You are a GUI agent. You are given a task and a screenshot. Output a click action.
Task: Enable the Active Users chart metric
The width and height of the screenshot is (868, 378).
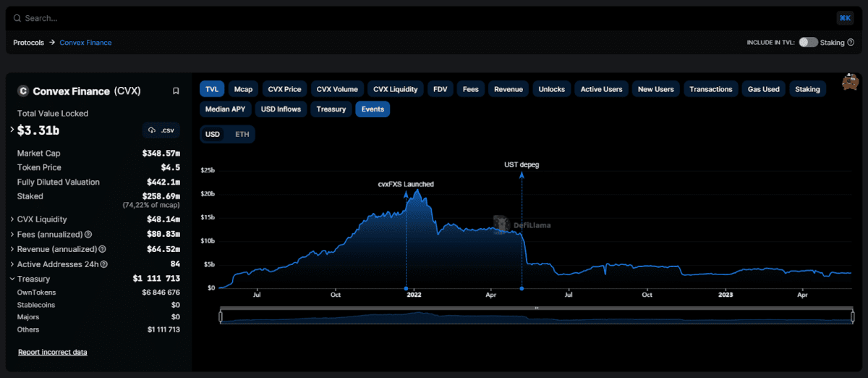[602, 89]
